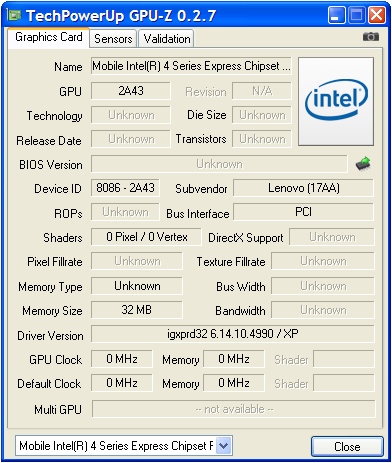Viewport: 392px width, 463px height.
Task: Click the Close button
Action: (347, 446)
